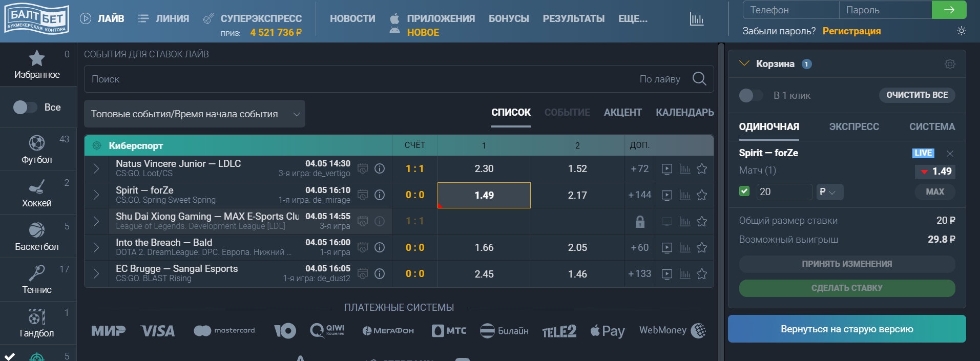Toggle the Все sports switch

25,108
